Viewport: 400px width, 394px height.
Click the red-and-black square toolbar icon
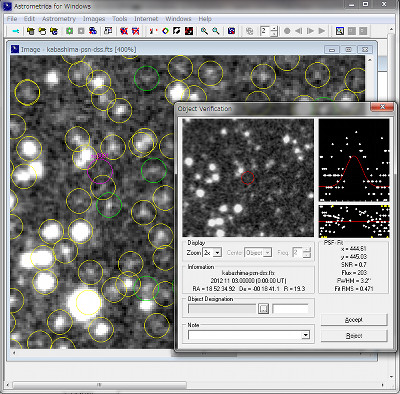coord(189,31)
